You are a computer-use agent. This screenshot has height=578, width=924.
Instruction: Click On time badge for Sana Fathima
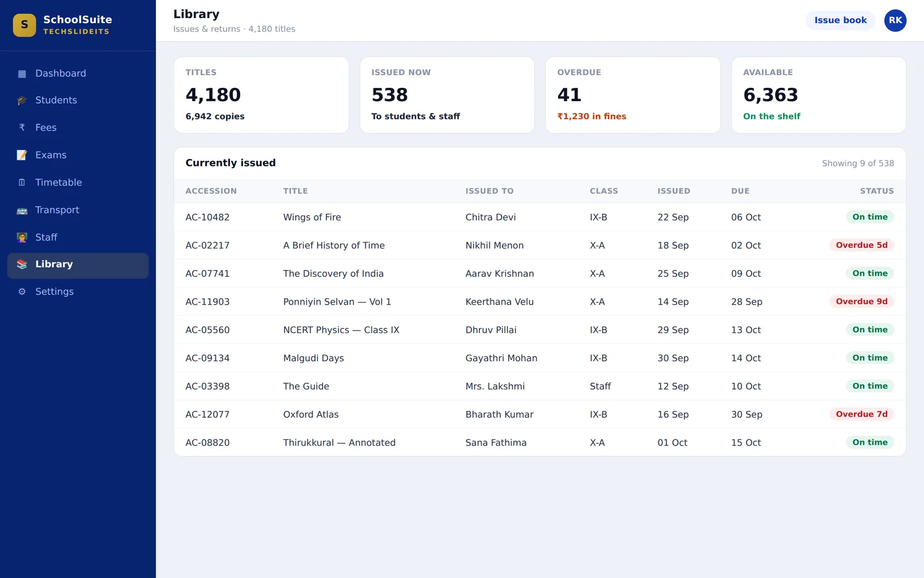tap(870, 442)
